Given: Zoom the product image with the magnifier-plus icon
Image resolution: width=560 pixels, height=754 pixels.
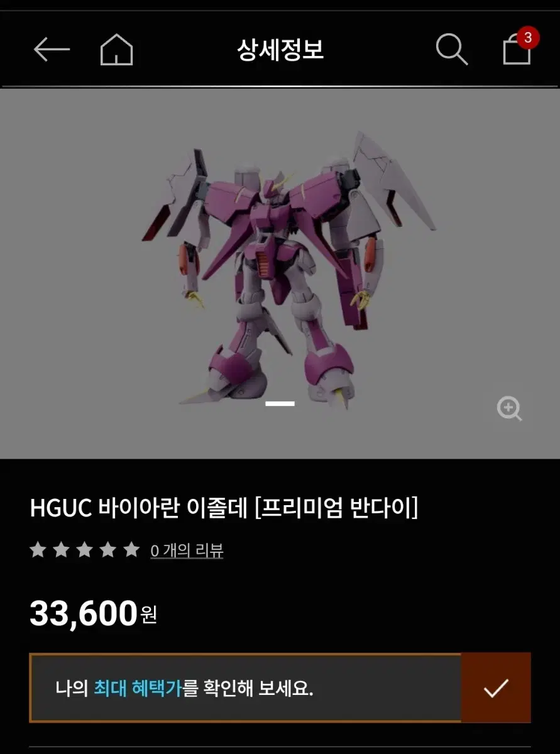Looking at the screenshot, I should click(510, 409).
